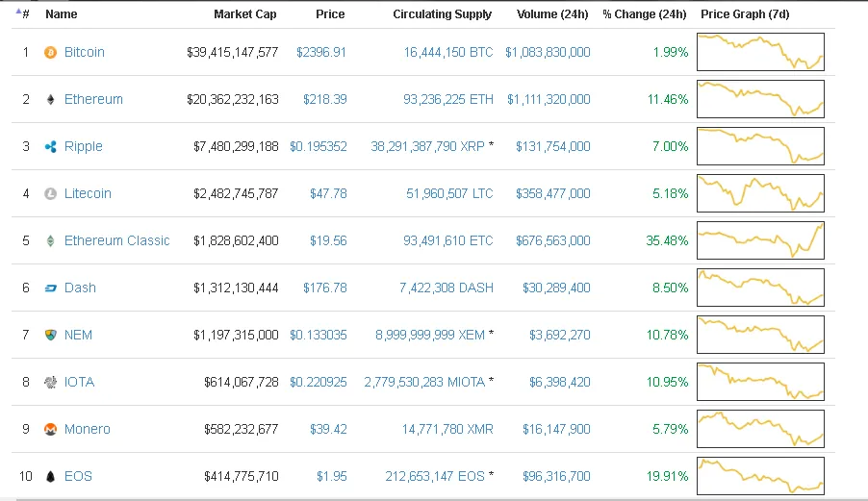Click the blue Ripple logo icon
Image resolution: width=868 pixels, height=501 pixels.
click(x=50, y=146)
